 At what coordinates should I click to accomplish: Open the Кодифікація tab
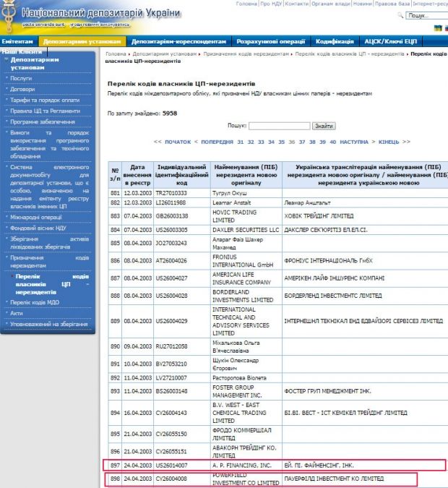pyautogui.click(x=334, y=42)
